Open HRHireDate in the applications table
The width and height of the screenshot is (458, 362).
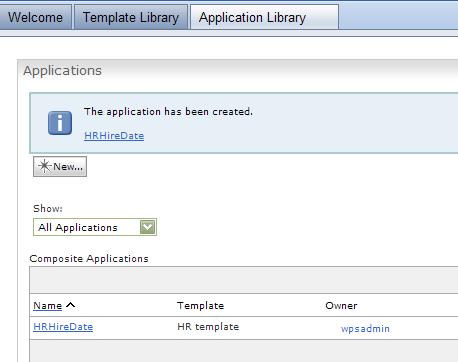coord(63,327)
